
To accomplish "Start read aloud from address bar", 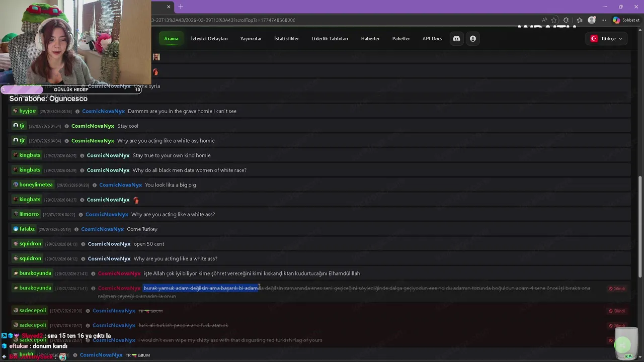I will pos(544,20).
